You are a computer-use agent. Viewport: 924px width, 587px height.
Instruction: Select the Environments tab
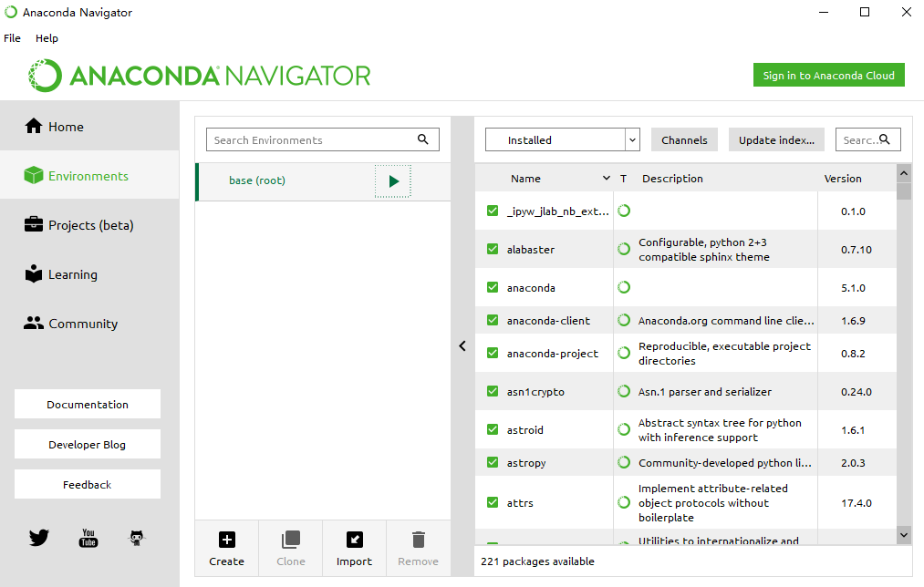pyautogui.click(x=89, y=175)
